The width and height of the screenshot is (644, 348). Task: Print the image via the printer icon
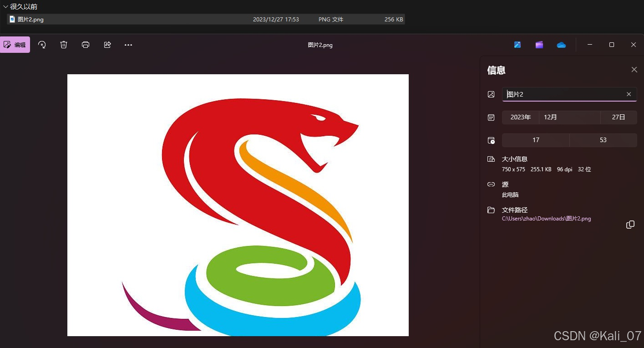coord(86,45)
